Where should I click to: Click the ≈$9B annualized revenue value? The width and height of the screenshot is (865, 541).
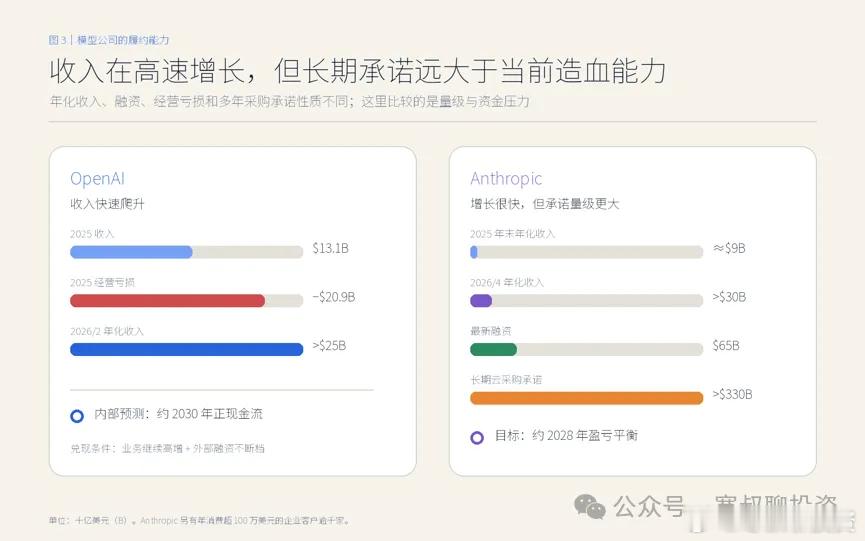[x=729, y=248]
